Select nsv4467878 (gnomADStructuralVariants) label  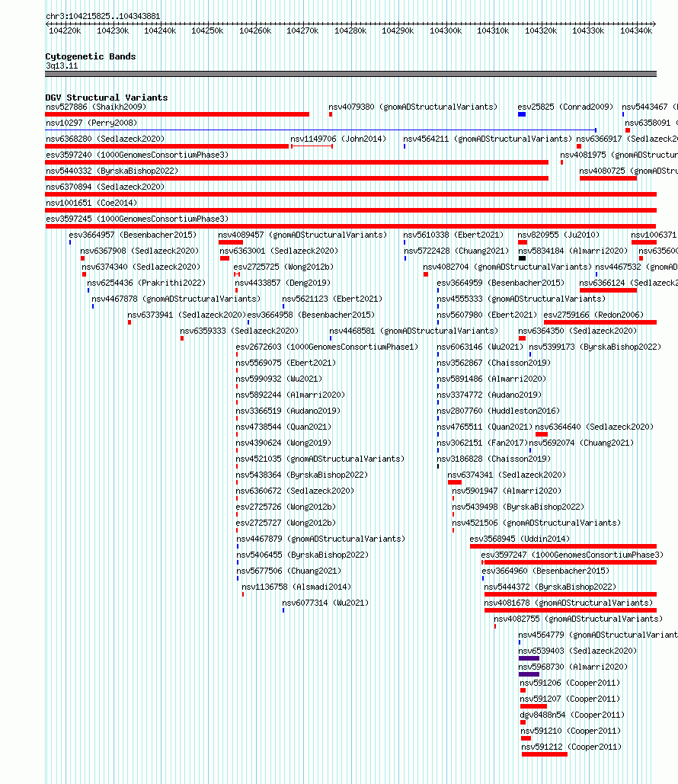(176, 299)
